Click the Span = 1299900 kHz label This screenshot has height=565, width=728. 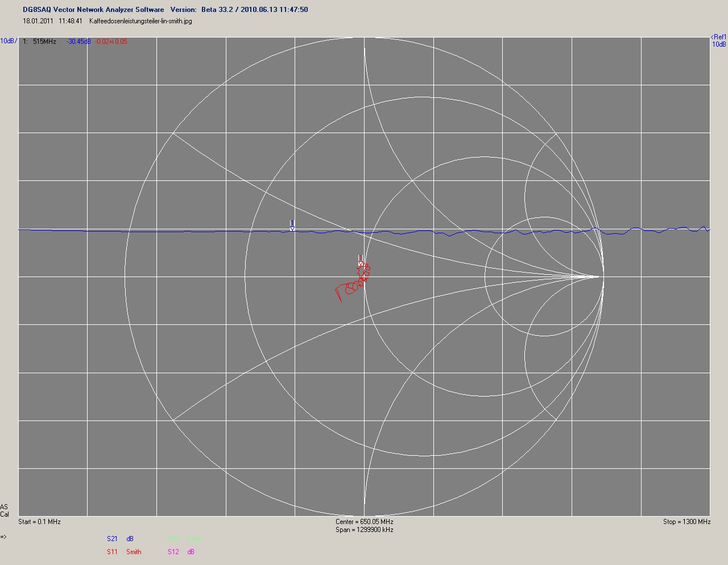tap(364, 530)
